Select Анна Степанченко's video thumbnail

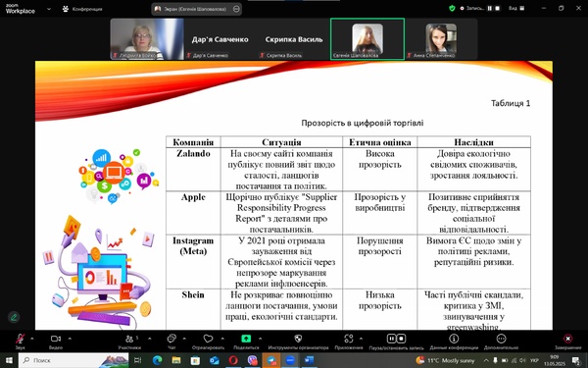point(441,39)
